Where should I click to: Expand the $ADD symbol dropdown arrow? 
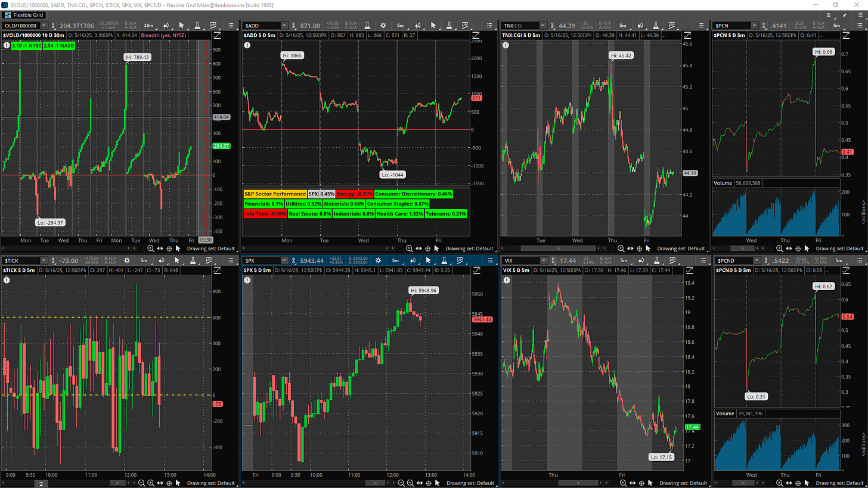coord(284,26)
